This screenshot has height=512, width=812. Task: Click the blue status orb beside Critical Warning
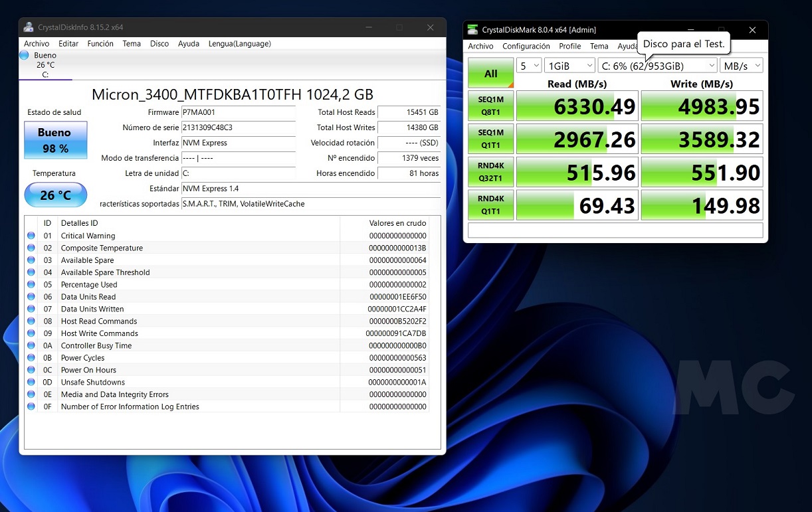coord(31,236)
